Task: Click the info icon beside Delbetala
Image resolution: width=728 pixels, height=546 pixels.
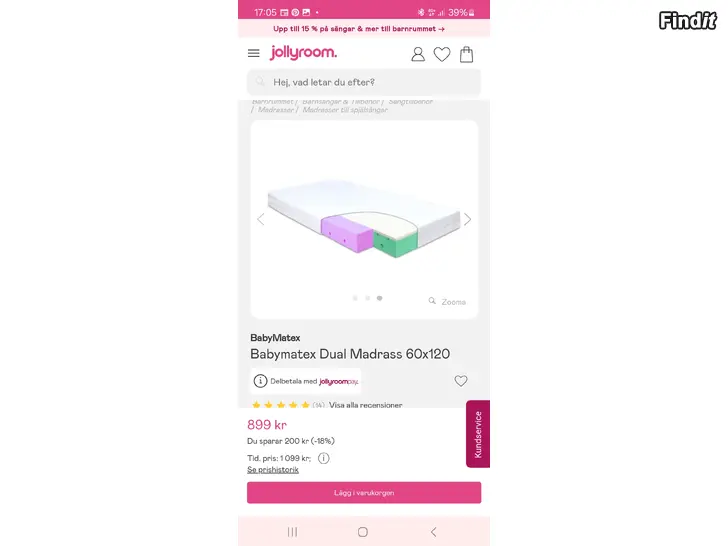Action: pos(260,381)
